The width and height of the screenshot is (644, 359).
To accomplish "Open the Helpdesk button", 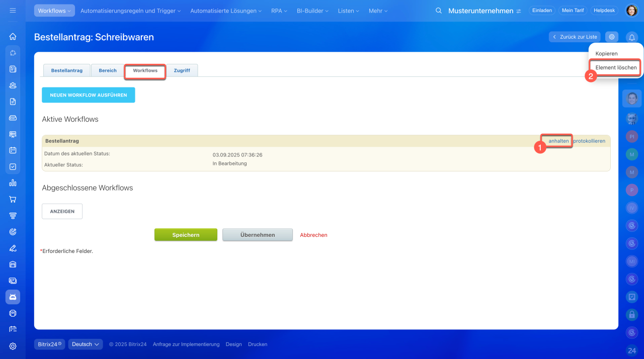I will [604, 11].
